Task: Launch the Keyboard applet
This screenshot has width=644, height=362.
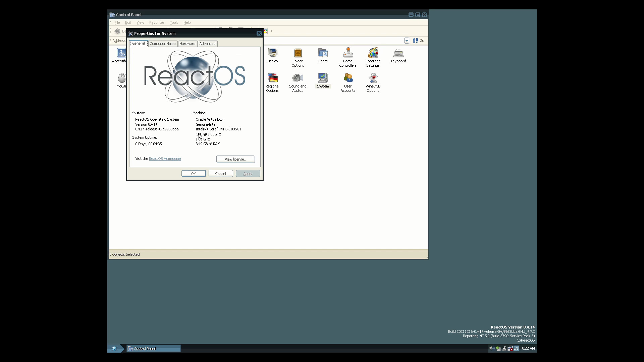Action: tap(398, 53)
